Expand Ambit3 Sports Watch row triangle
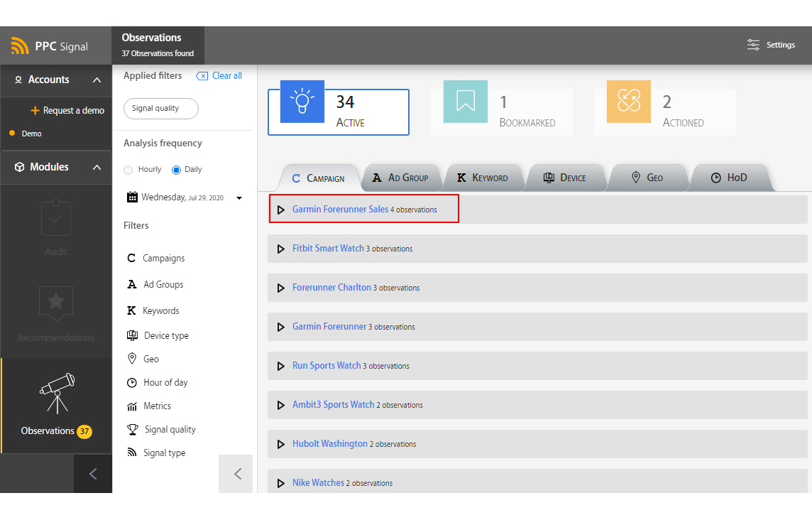812x520 pixels. 280,405
